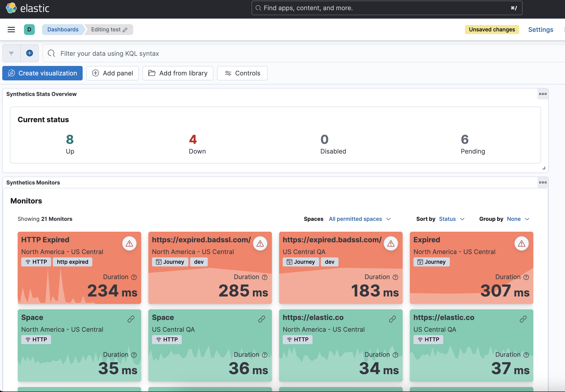Click link icon on elastic.co US Central QA card
This screenshot has height=392, width=565.
(523, 319)
